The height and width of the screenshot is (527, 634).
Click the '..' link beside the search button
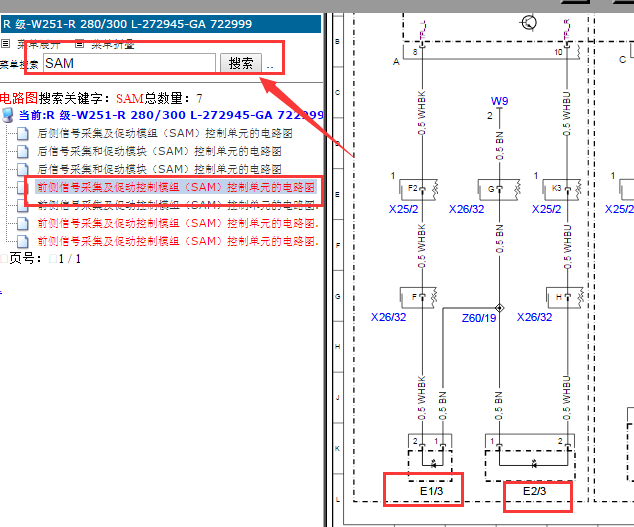[270, 66]
